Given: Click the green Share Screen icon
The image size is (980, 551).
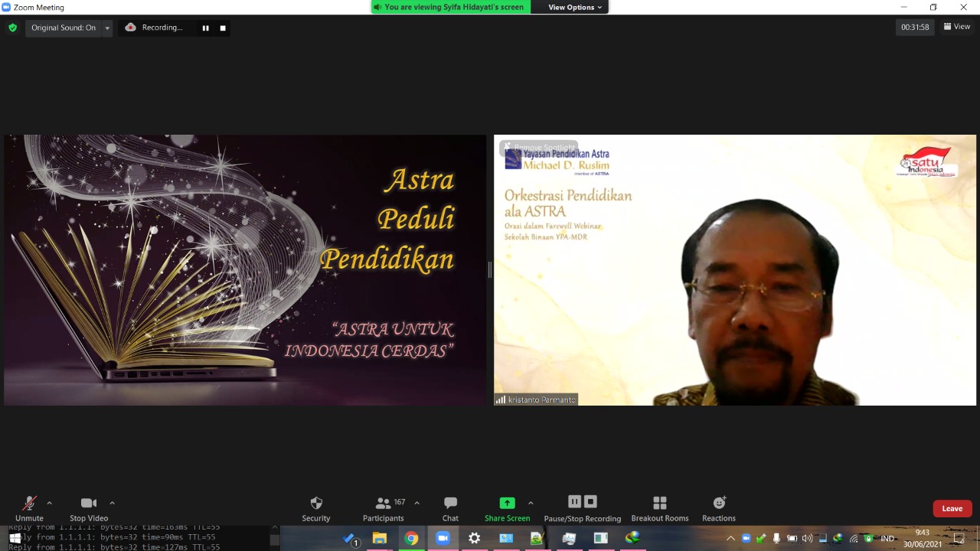Looking at the screenshot, I should point(507,503).
